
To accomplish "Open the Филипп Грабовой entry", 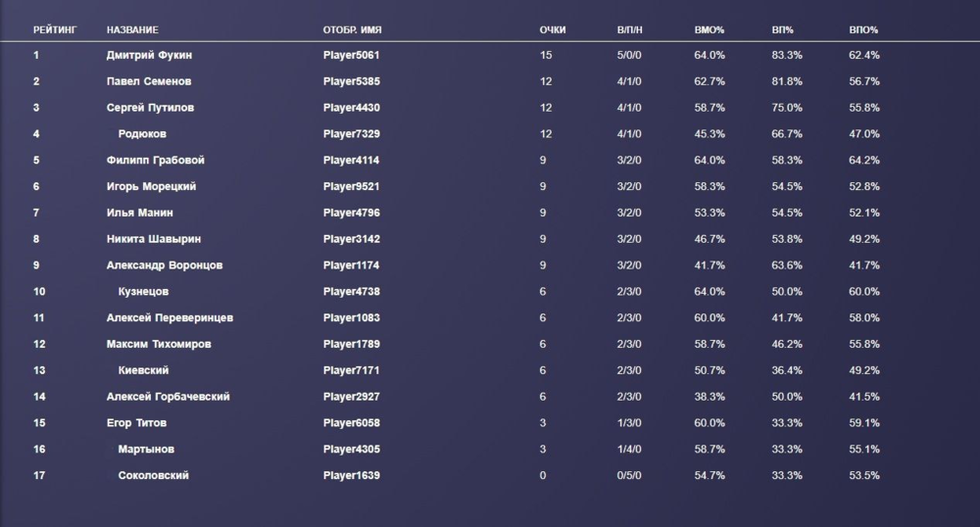I will point(155,160).
